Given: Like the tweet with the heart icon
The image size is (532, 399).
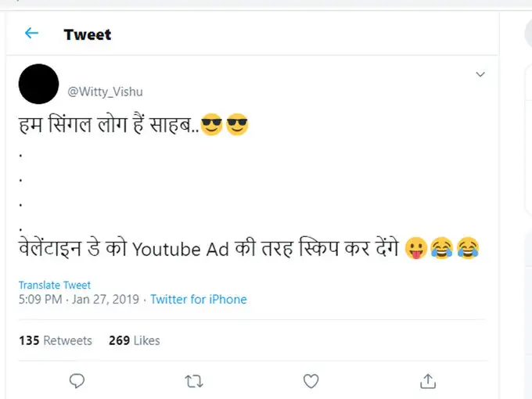Looking at the screenshot, I should pos(311,381).
